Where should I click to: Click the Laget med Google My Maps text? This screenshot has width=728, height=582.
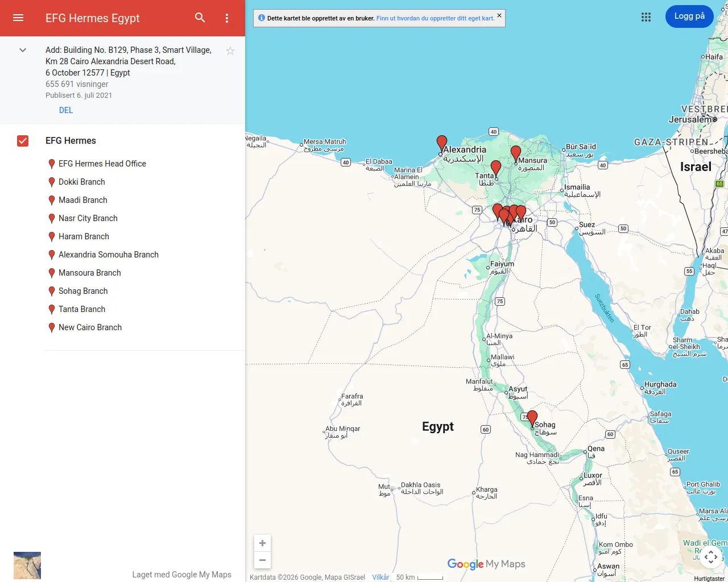[x=182, y=575]
